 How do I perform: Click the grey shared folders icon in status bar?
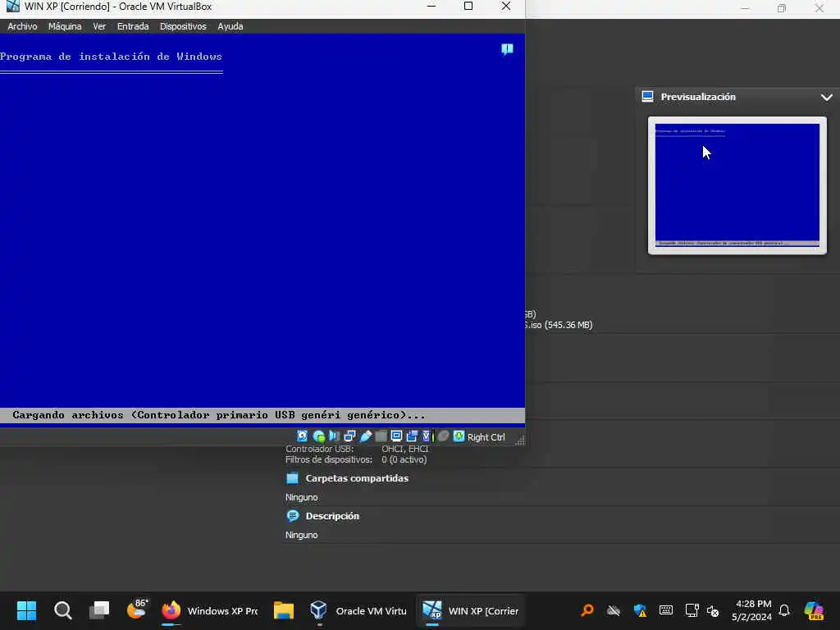click(x=381, y=436)
